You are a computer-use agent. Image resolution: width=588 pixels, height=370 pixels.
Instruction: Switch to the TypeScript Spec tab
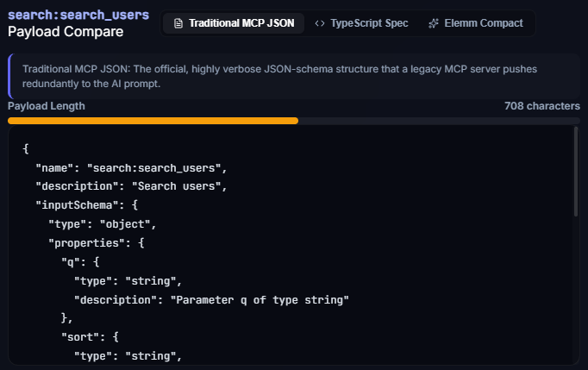[x=361, y=23]
